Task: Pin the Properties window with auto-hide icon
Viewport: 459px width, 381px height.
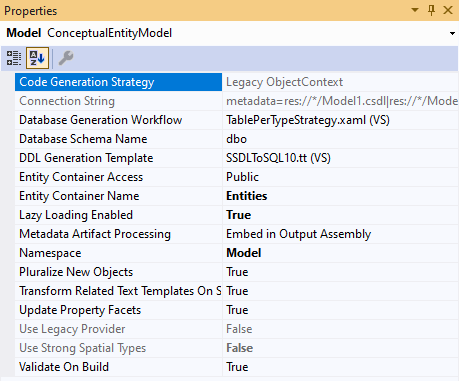Action: coord(431,10)
